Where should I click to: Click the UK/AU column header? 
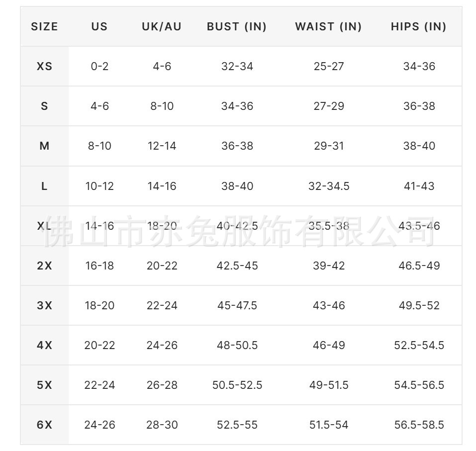162,27
